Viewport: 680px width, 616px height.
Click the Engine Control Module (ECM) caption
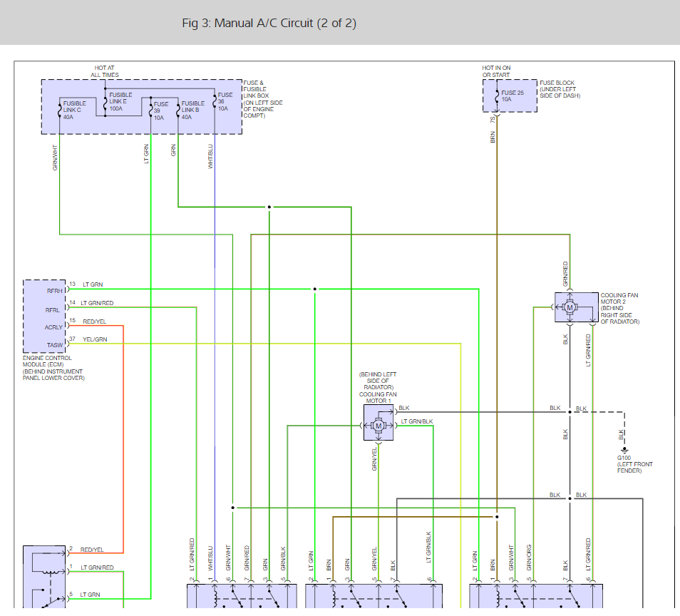(53, 368)
